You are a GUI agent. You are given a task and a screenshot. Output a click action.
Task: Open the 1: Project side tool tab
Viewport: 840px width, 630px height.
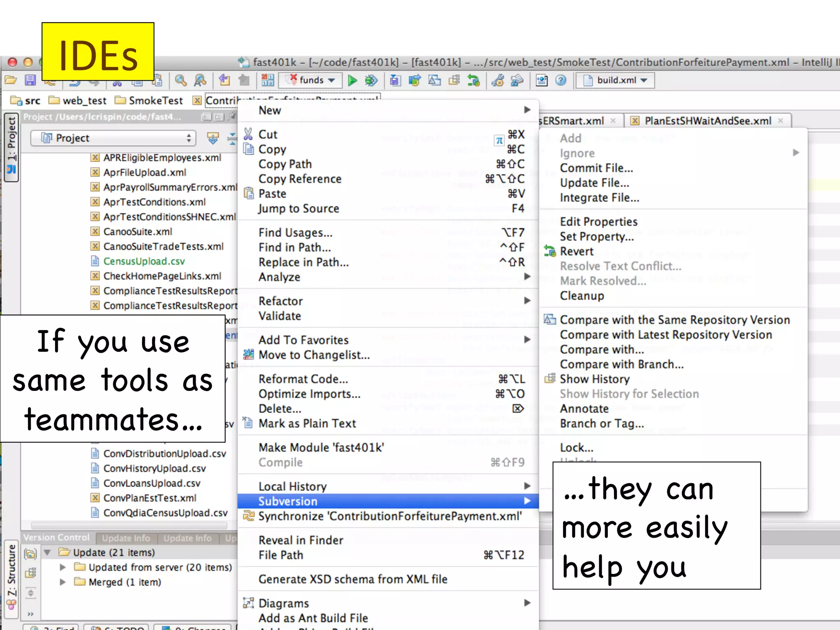[x=11, y=146]
